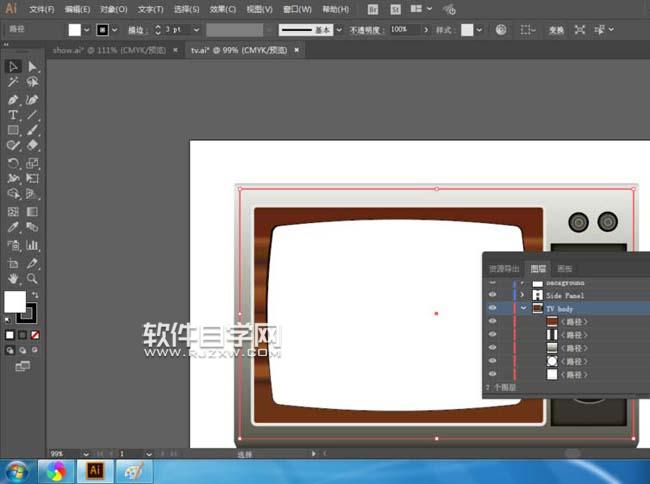Toggle visibility of the Side Panel layer
650x484 pixels.
tap(492, 296)
